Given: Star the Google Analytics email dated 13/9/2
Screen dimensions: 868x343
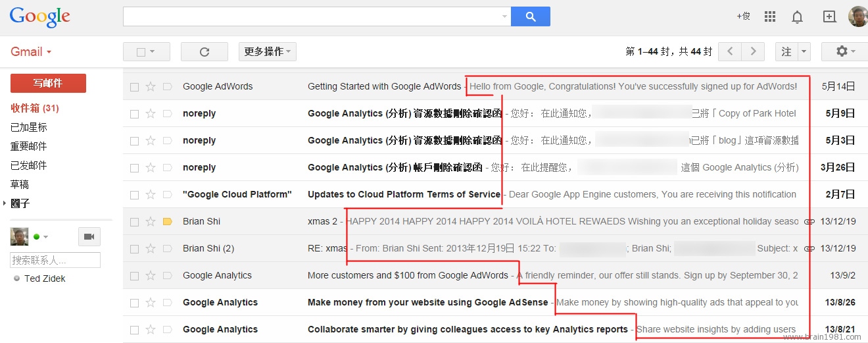Looking at the screenshot, I should [150, 275].
